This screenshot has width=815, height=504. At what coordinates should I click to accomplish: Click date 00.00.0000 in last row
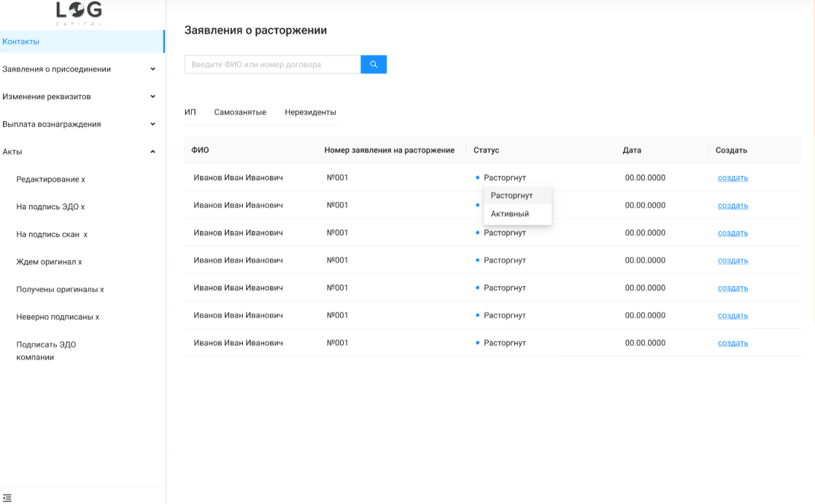[x=645, y=343]
